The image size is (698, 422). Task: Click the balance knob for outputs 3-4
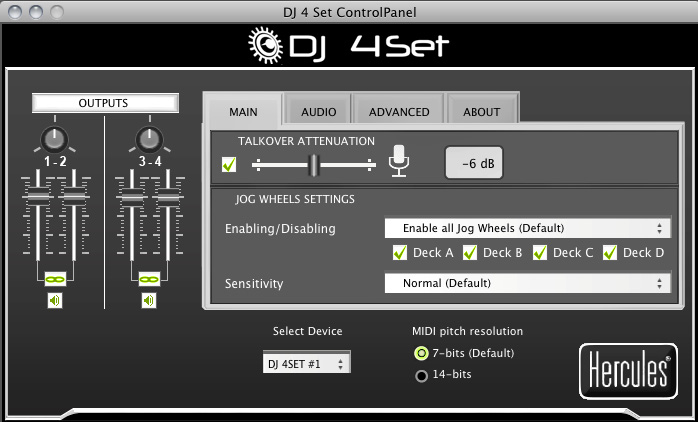pos(149,139)
